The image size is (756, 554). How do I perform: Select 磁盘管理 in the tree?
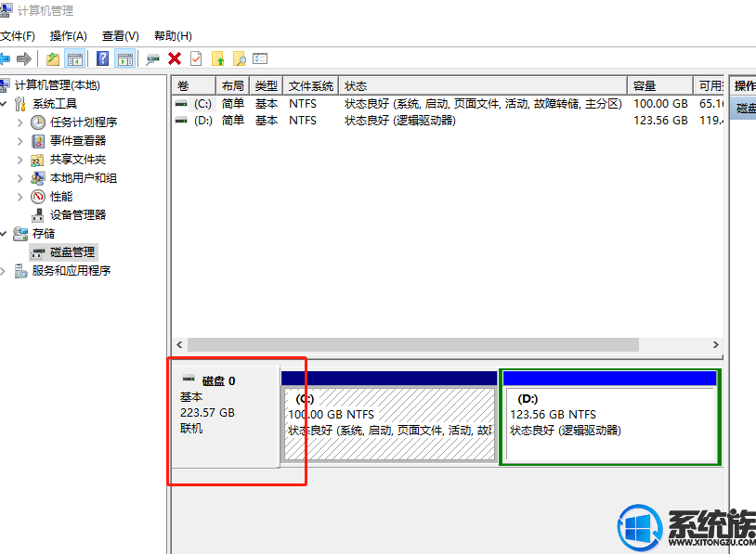click(72, 252)
